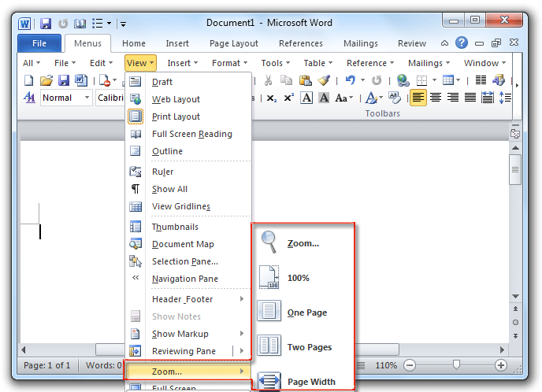Toggle View Gridlines option
542x392 pixels.
(189, 206)
